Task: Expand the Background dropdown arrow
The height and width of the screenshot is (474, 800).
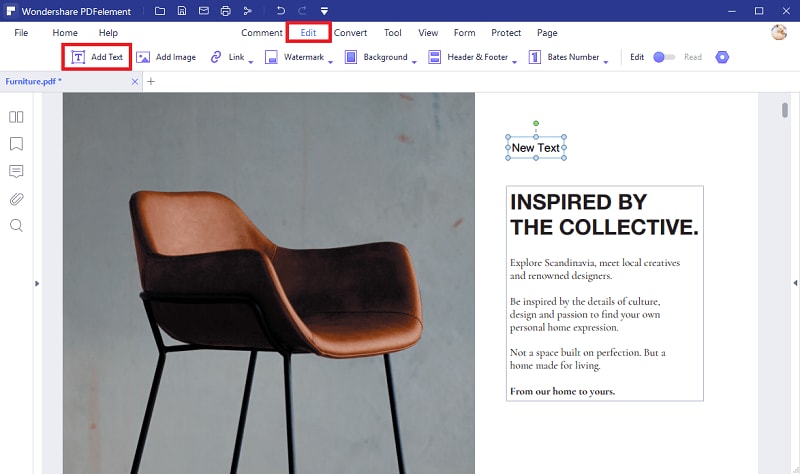Action: tap(414, 62)
